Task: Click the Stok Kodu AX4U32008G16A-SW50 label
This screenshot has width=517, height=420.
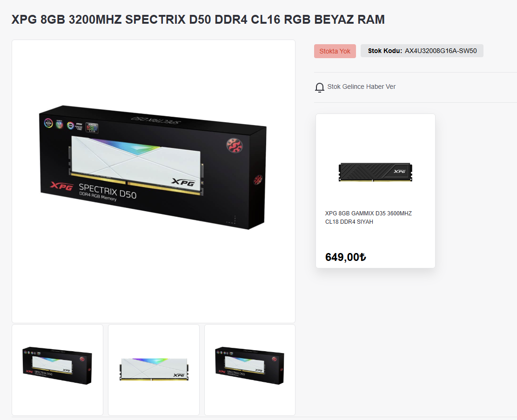Action: (422, 51)
